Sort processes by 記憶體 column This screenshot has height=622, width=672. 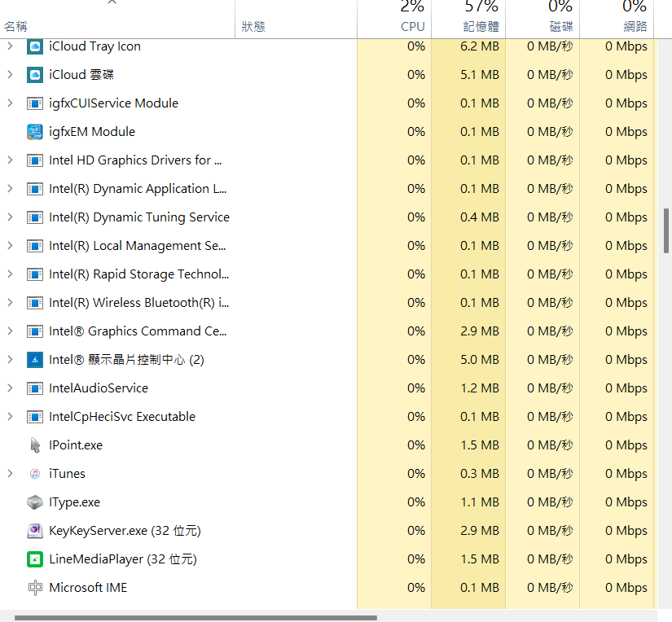click(468, 20)
